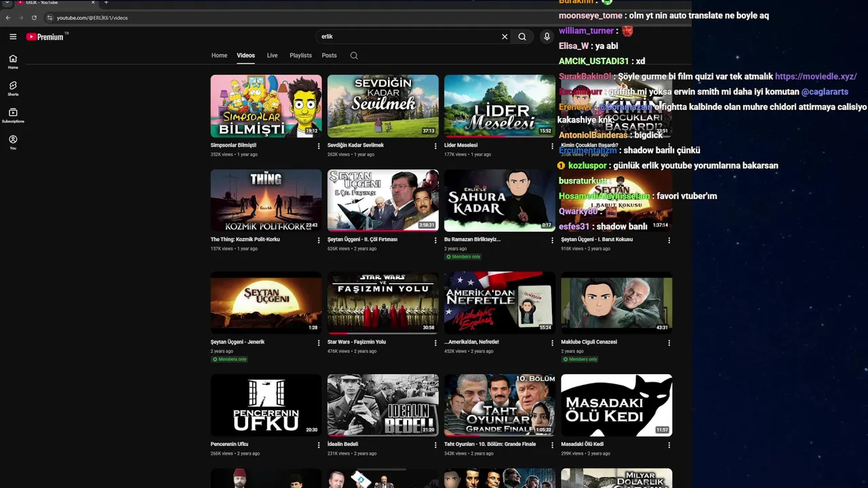Go back in the browser

point(8,18)
